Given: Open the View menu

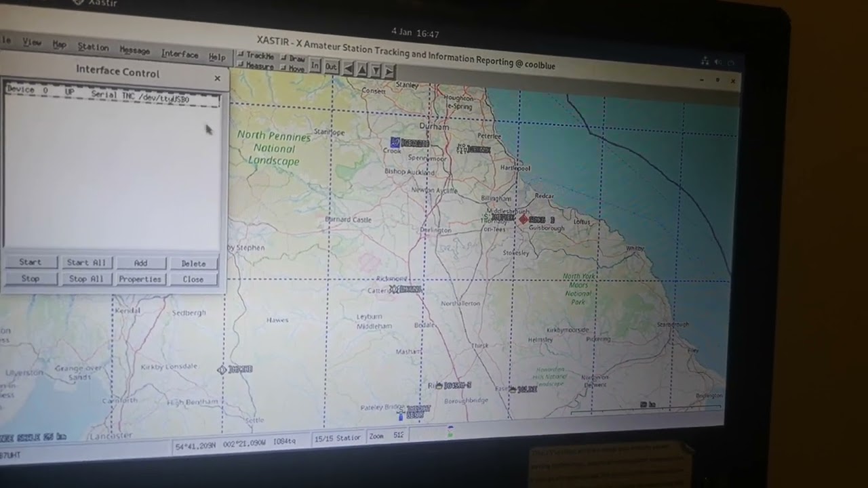Looking at the screenshot, I should (x=32, y=42).
